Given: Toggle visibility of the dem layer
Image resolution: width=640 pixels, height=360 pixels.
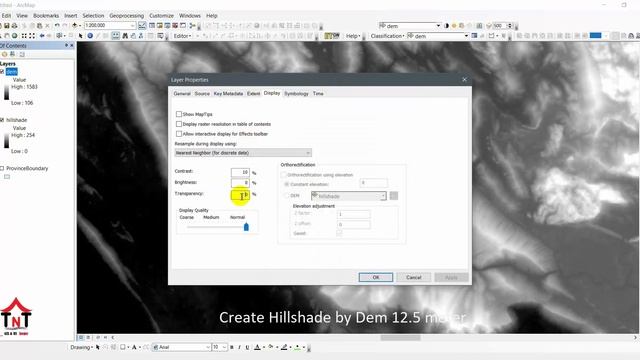Looking at the screenshot, I should pyautogui.click(x=2, y=71).
